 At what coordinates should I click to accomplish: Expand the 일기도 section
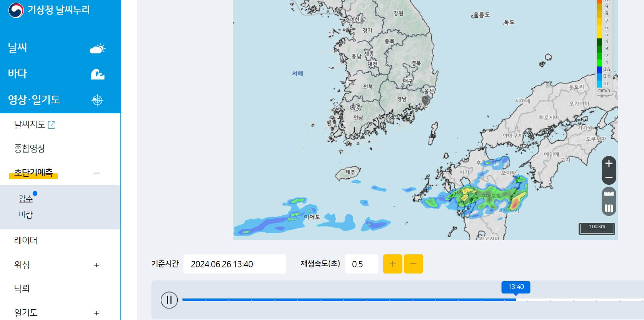click(97, 313)
